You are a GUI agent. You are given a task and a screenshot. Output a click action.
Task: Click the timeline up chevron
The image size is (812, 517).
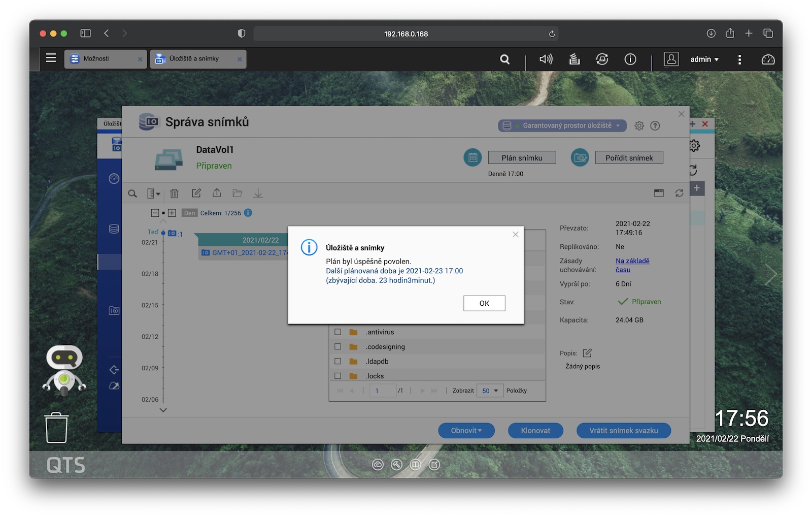point(163,221)
